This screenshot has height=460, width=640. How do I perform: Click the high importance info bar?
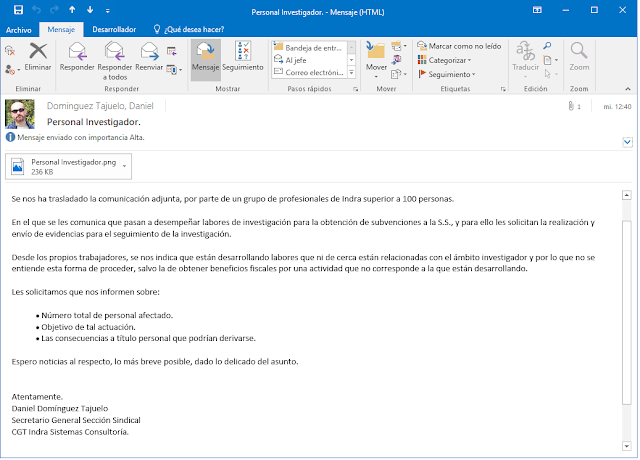(x=75, y=138)
